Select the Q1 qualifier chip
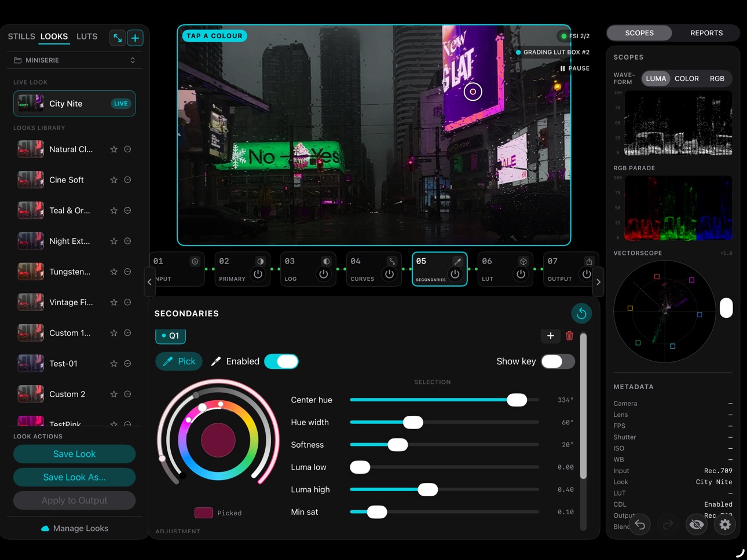 170,336
